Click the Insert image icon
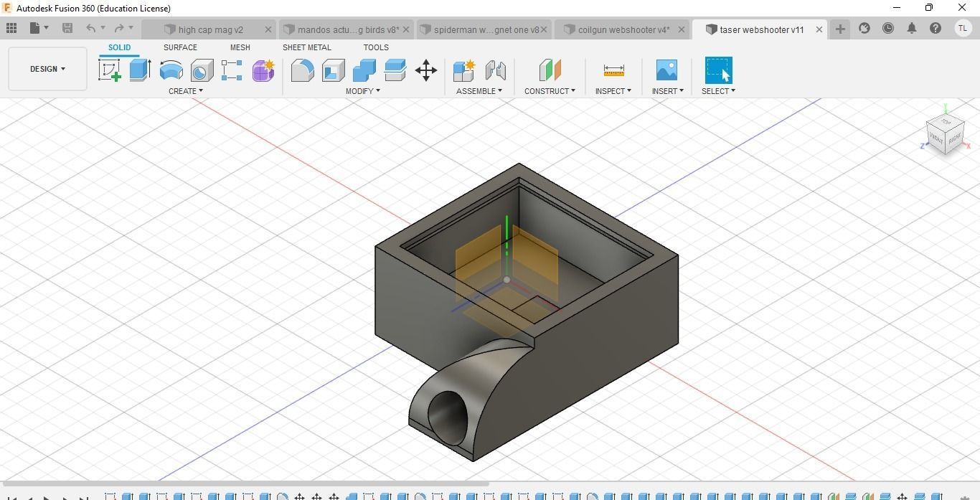The height and width of the screenshot is (500, 980). pos(666,70)
